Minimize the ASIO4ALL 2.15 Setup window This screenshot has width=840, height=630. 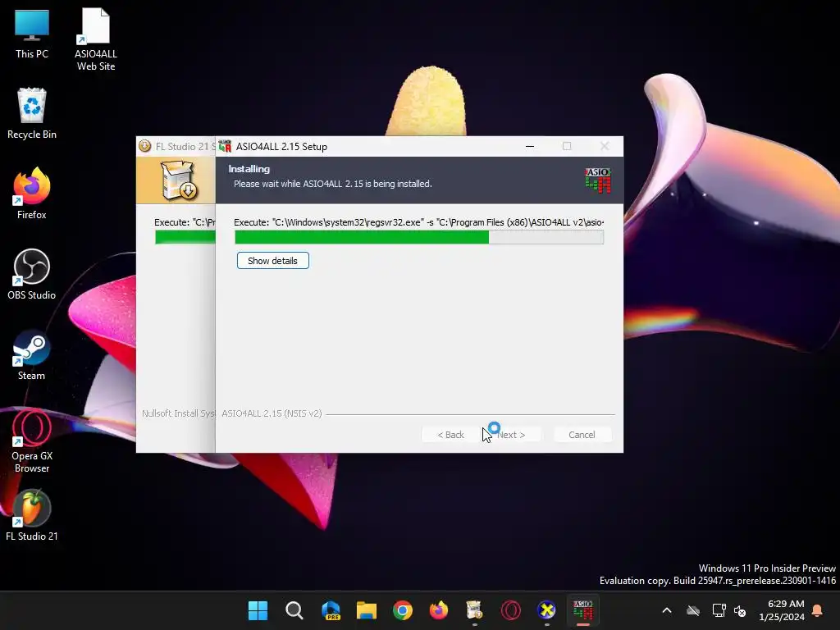pos(530,146)
